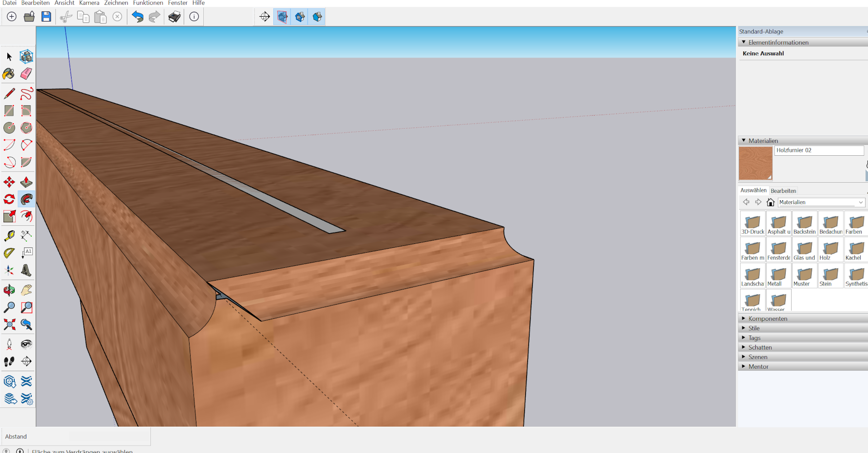Activate the Paint Bucket tool
868x453 pixels.
(9, 74)
